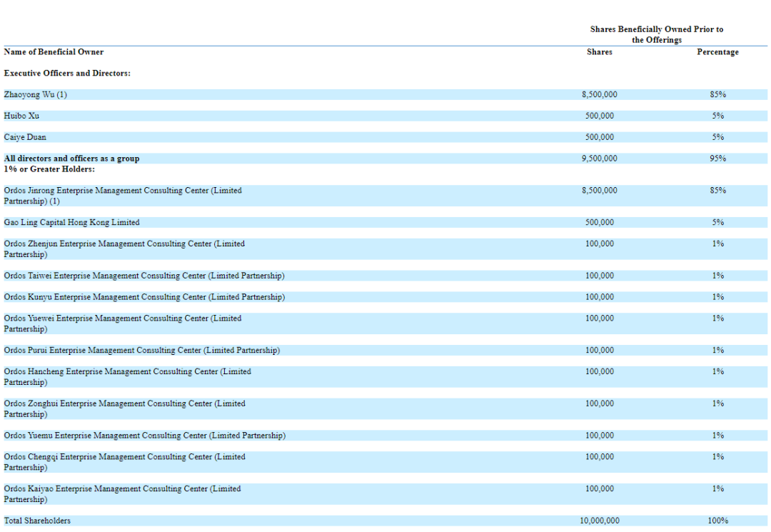Screen dimensions: 771x532
Task: Select the 'Ordos Yuemu Enterprise Management' row name
Action: click(144, 436)
